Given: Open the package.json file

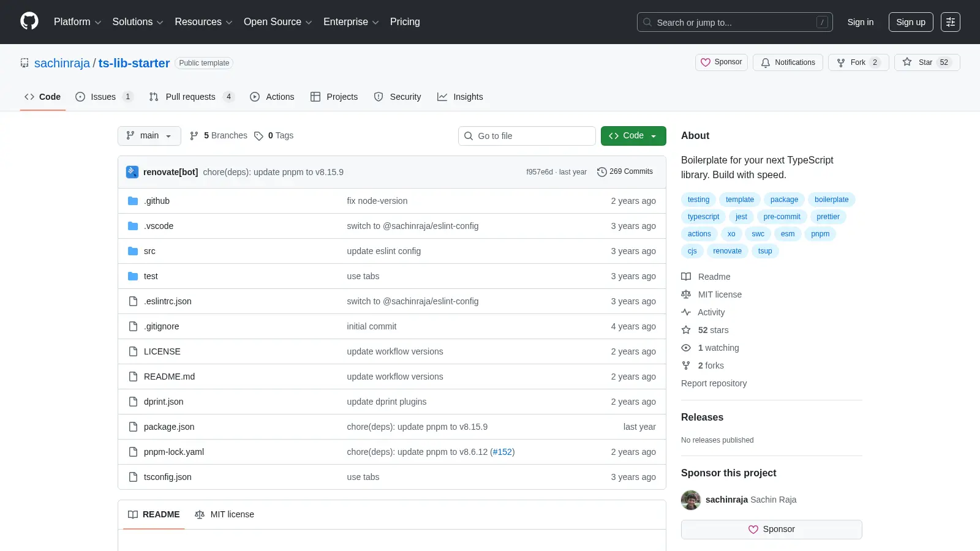Looking at the screenshot, I should click(169, 427).
